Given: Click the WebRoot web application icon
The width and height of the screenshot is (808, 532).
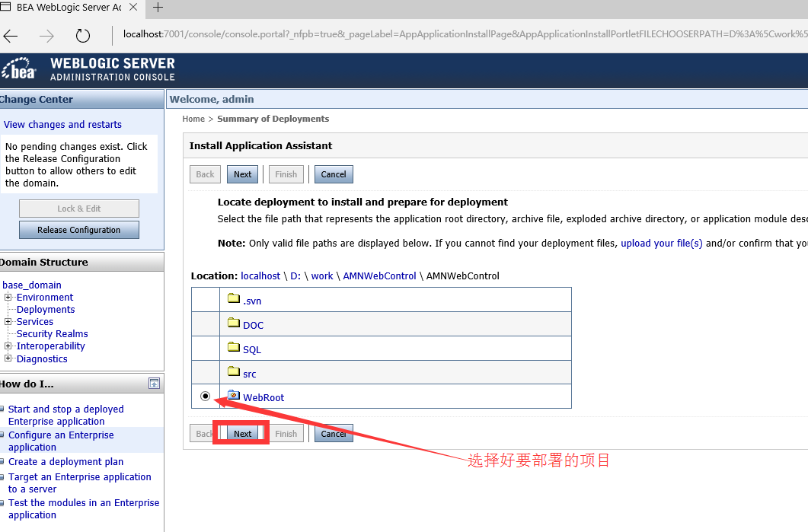Looking at the screenshot, I should point(234,395).
